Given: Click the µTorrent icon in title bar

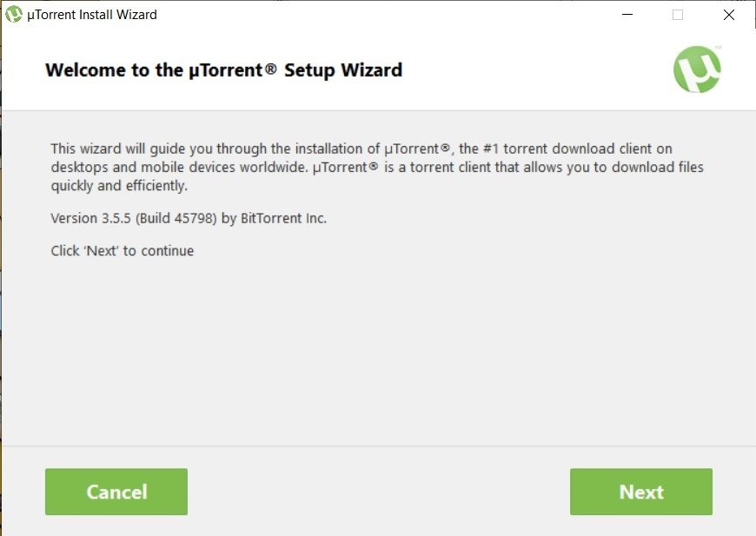Looking at the screenshot, I should tap(14, 15).
